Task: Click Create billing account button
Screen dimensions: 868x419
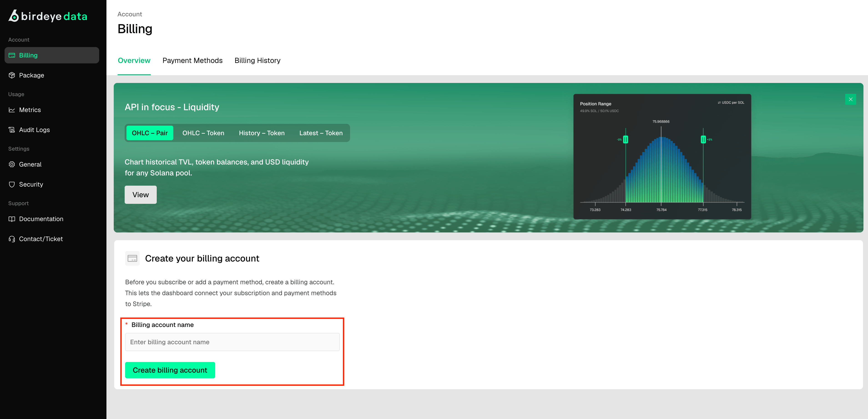Action: (x=170, y=370)
